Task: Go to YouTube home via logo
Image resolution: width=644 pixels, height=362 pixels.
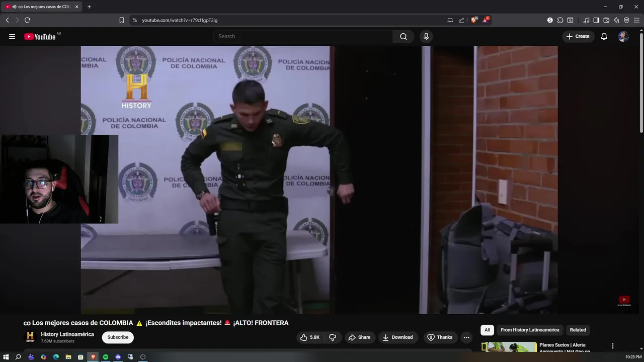Action: pos(40,36)
